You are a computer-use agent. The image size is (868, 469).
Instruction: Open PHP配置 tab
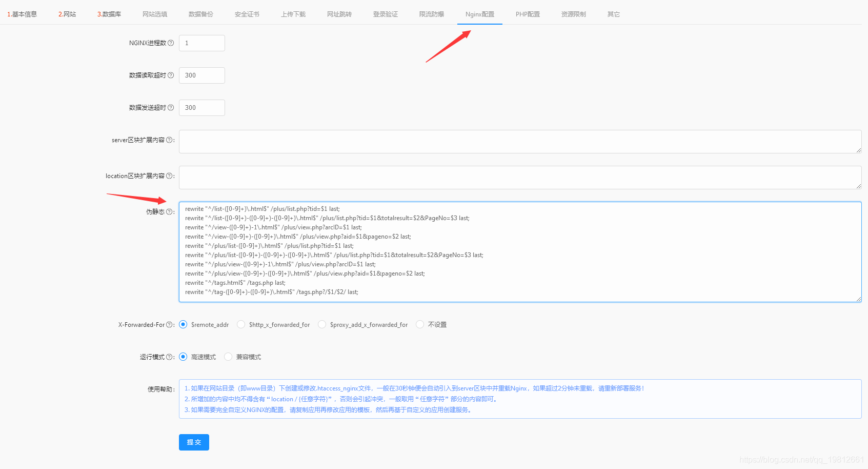tap(528, 14)
